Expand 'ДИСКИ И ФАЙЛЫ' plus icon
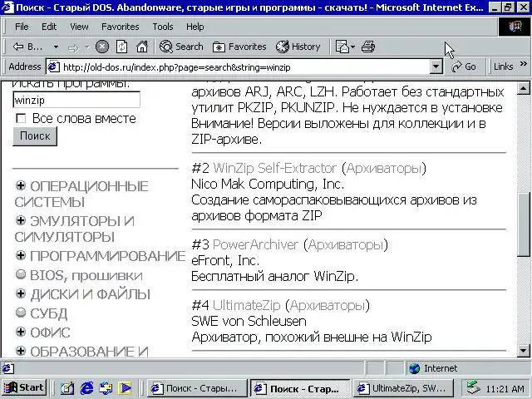Image resolution: width=532 pixels, height=399 pixels. 21,293
